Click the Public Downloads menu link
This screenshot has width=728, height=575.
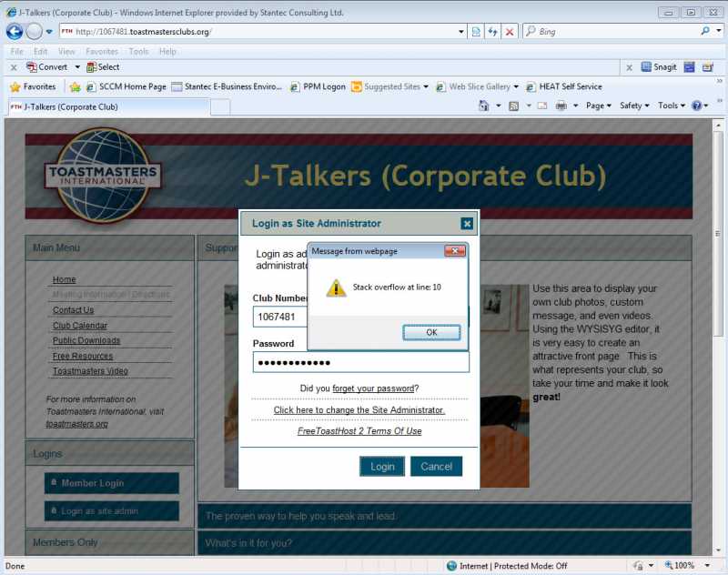[86, 340]
